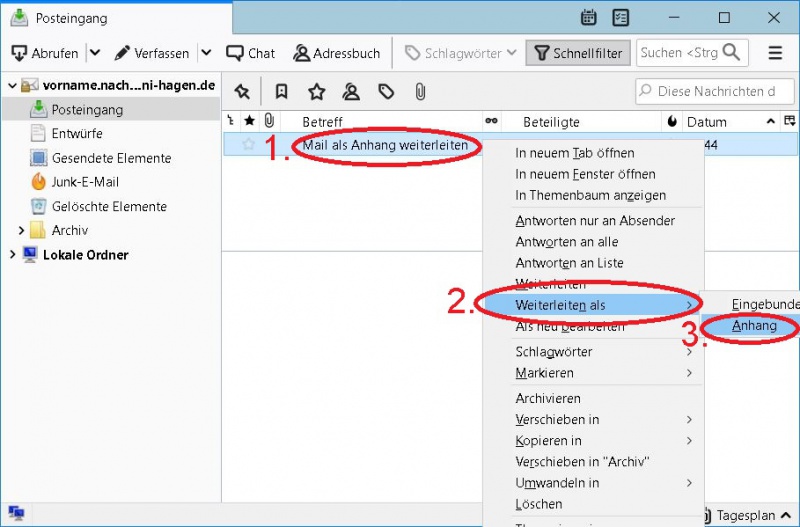Toggle the tagged messages filter icon
This screenshot has width=800, height=527.
pyautogui.click(x=386, y=92)
